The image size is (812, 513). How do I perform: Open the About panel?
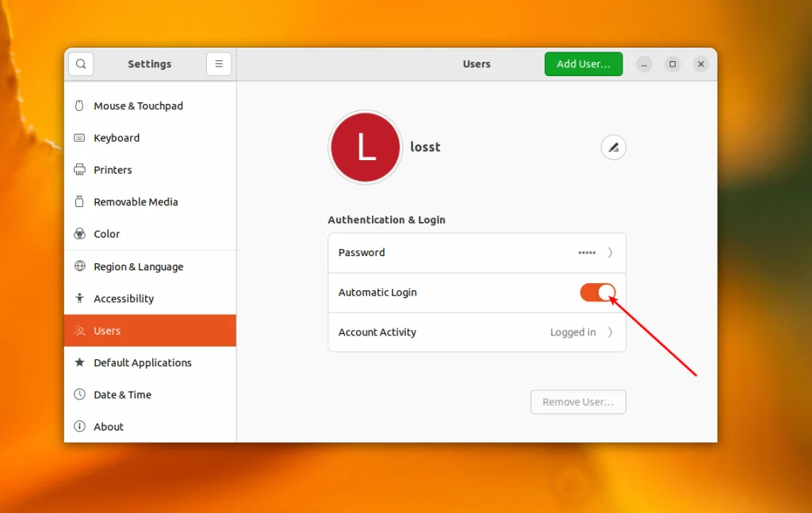coord(150,427)
